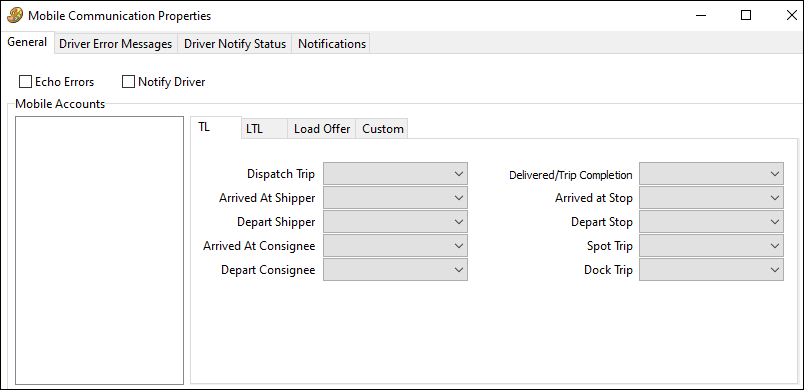Image resolution: width=804 pixels, height=390 pixels.
Task: Open the Delivered/Trip Completion dropdown
Action: 711,174
